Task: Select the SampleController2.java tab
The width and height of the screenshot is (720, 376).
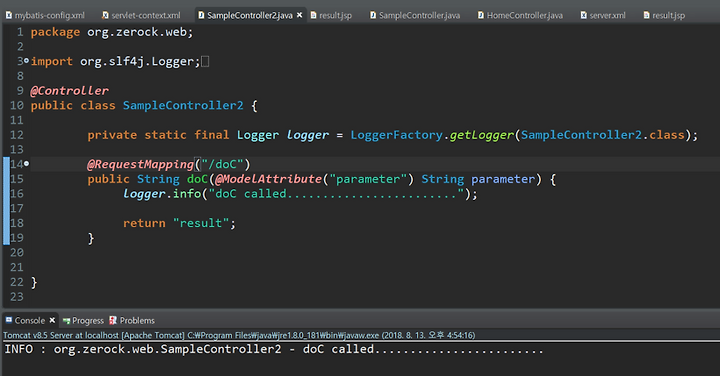Action: click(249, 15)
